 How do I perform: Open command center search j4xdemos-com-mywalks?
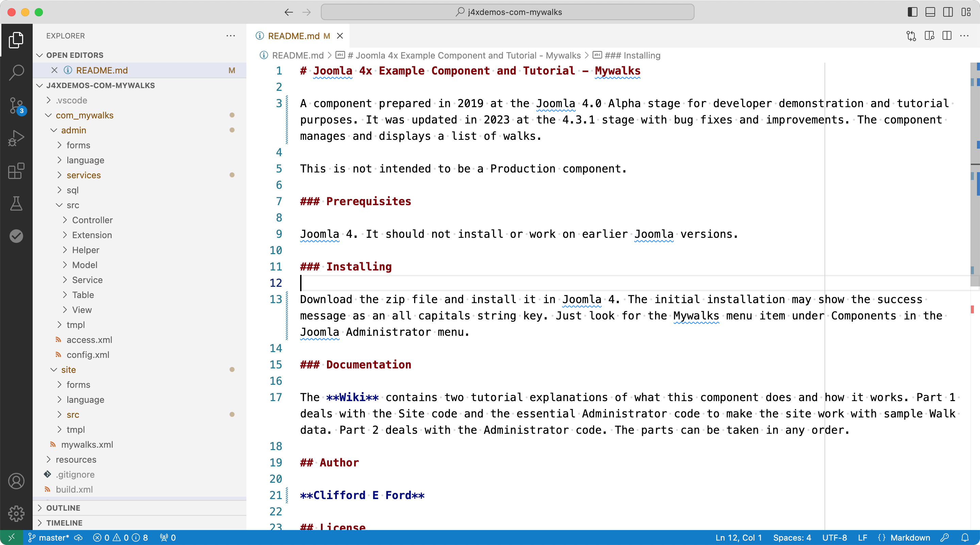(507, 12)
